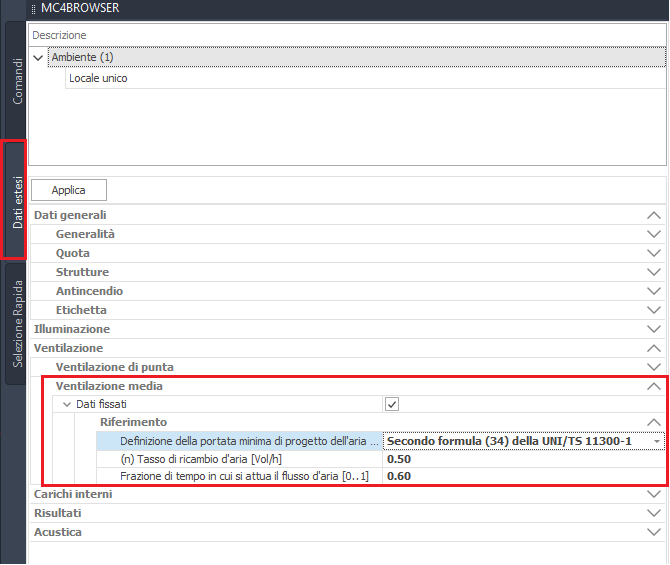This screenshot has width=670, height=565.
Task: Collapse the Ventilazione media section
Action: 654,386
